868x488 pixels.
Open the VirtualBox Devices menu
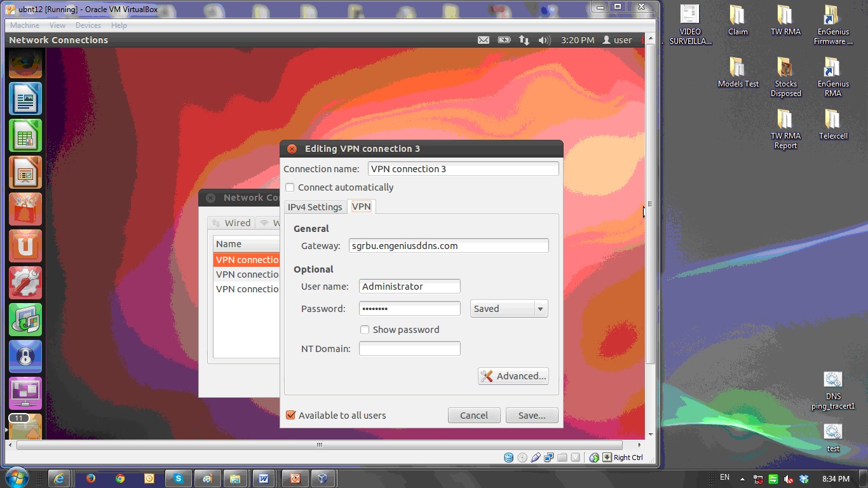(x=88, y=25)
